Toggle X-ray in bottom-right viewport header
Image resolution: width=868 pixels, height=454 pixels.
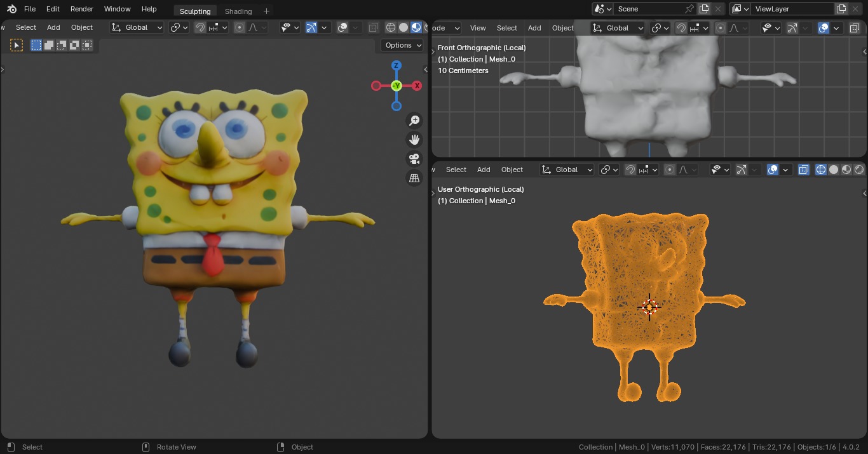click(803, 170)
